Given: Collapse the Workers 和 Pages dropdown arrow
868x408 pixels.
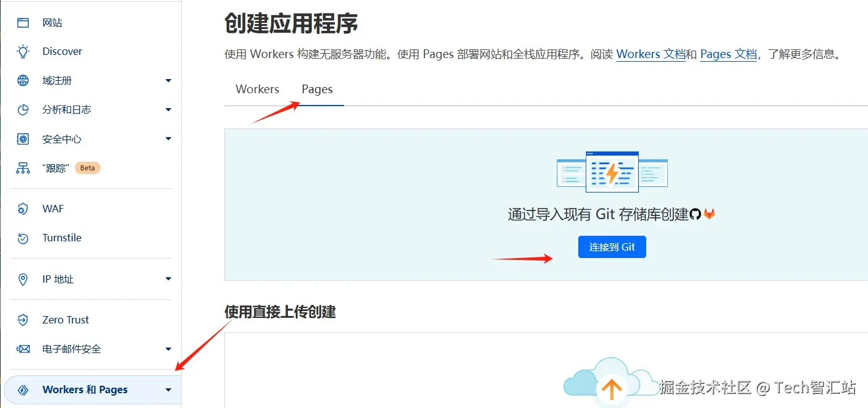Looking at the screenshot, I should (168, 390).
